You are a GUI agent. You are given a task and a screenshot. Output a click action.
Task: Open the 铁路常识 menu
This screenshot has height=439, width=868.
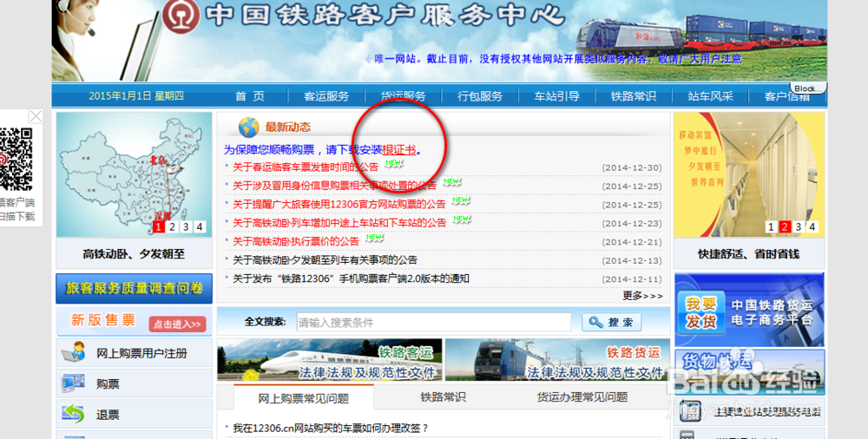(x=634, y=95)
